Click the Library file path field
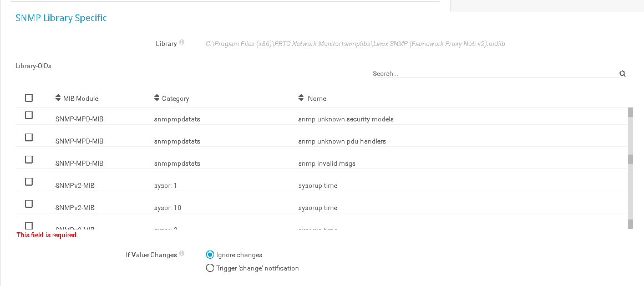Image resolution: width=644 pixels, height=286 pixels. click(x=355, y=44)
